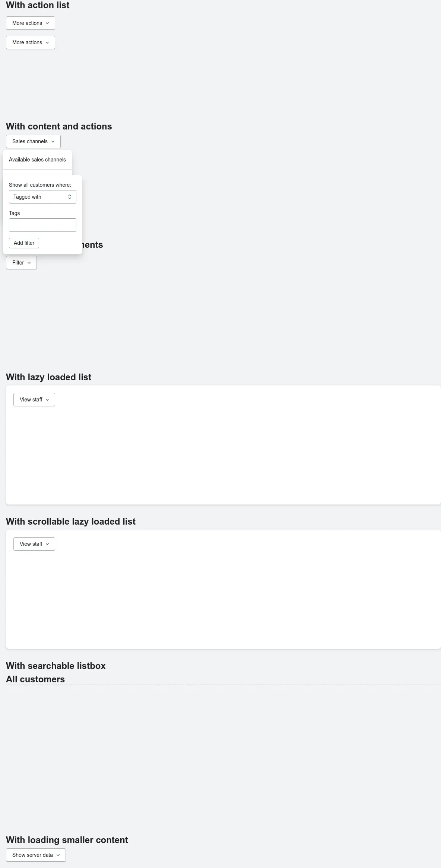Click the chevron icon on the Filter button
Viewport: 441px width, 868px height.
coord(29,263)
